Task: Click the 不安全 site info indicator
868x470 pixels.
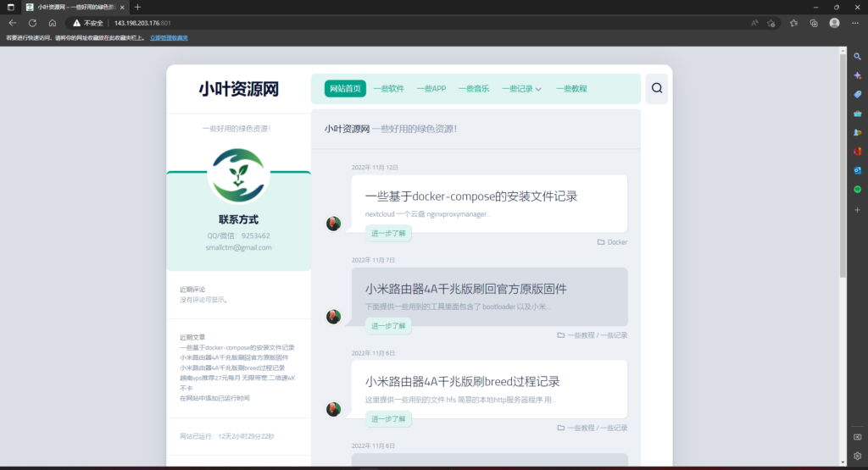Action: (88, 23)
